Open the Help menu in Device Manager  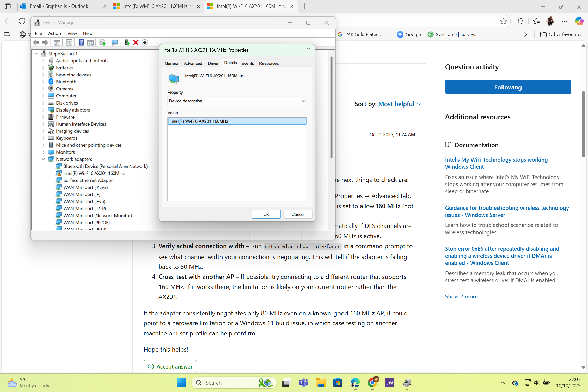point(88,33)
